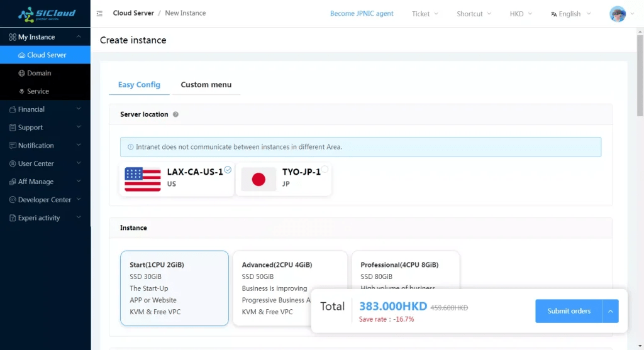The width and height of the screenshot is (644, 350).
Task: Expand the arrow beside Submit orders
Action: pos(611,311)
